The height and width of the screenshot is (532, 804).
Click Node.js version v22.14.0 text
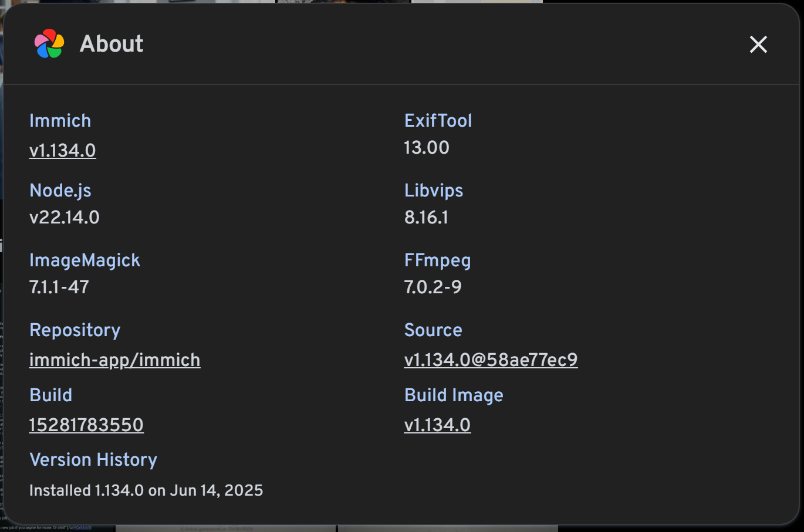coord(65,218)
